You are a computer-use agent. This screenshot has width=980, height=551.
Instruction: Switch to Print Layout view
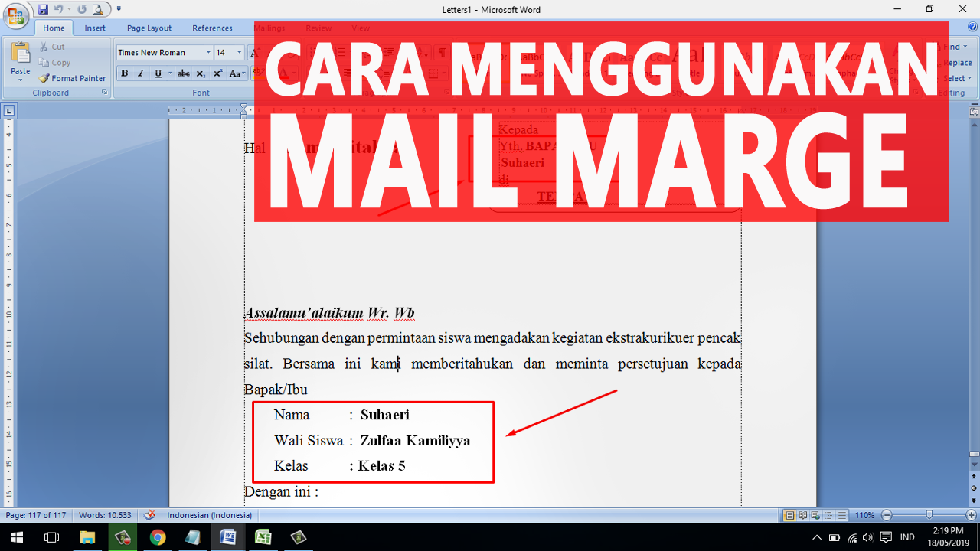[790, 515]
